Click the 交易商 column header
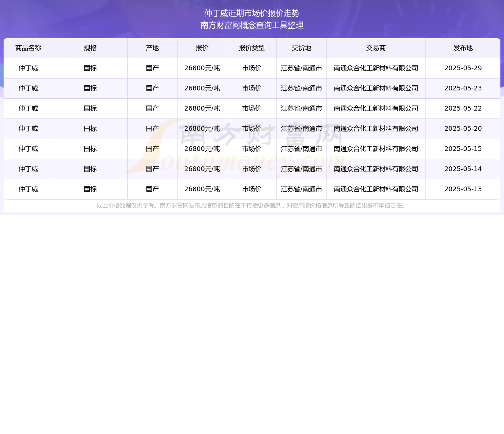 (x=376, y=48)
